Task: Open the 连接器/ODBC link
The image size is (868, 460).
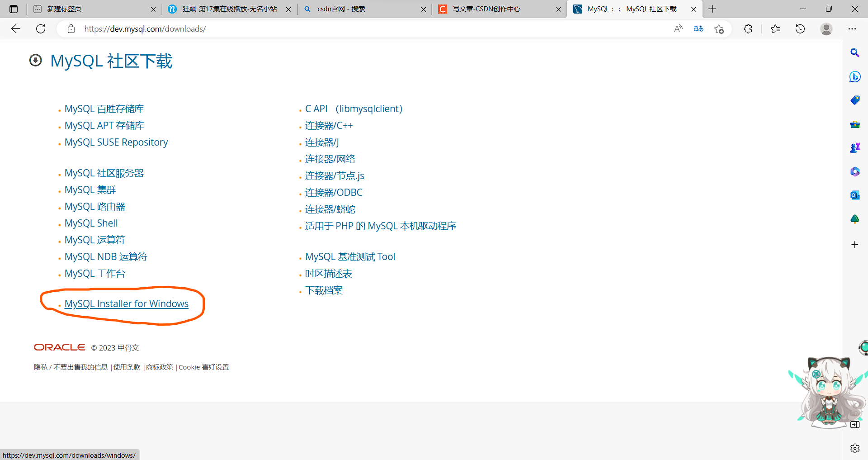Action: pos(334,193)
